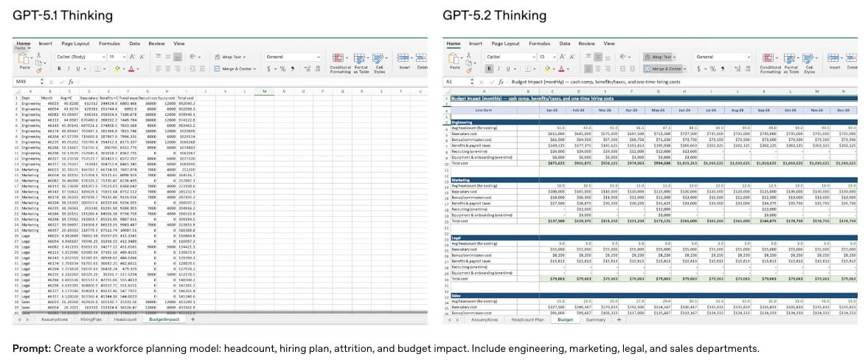Toggle Italic in the left GPT-5.1 spreadsheet
The image size is (868, 360).
68,69
